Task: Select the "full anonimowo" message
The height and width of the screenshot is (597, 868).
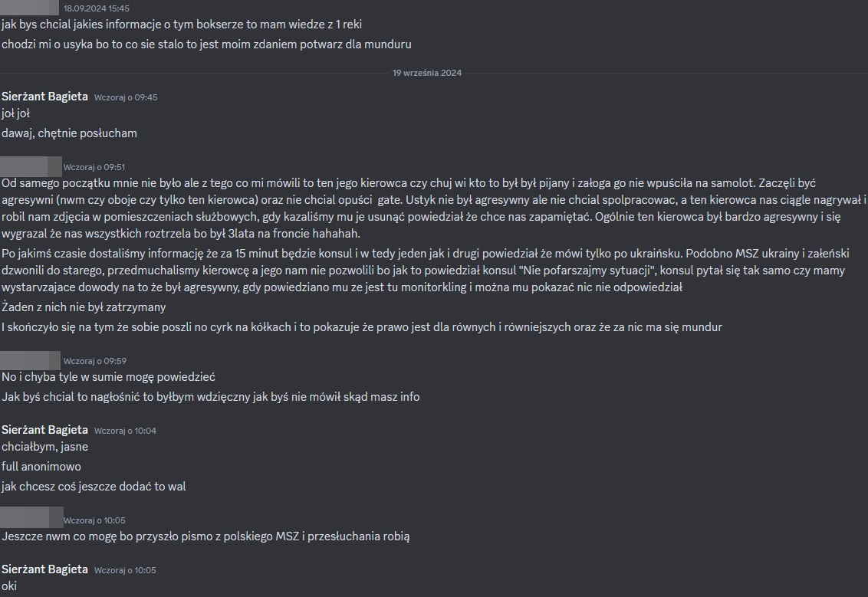Action: [41, 467]
